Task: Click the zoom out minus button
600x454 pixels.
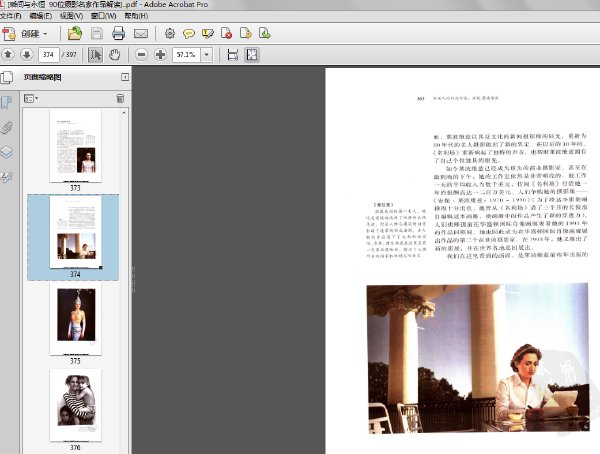Action: click(142, 55)
